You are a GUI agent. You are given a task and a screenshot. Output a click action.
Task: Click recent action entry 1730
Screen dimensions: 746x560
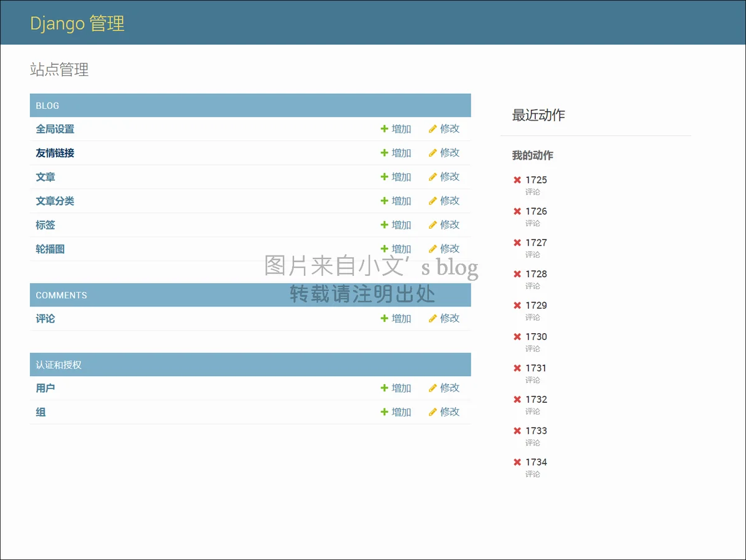click(536, 337)
